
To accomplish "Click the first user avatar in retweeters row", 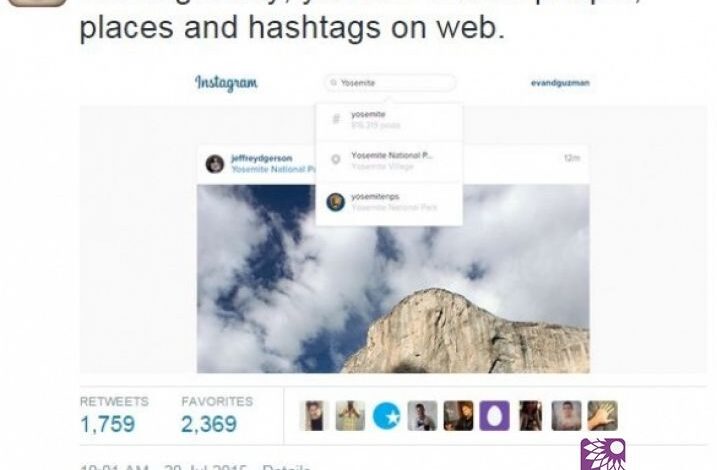I will 315,416.
